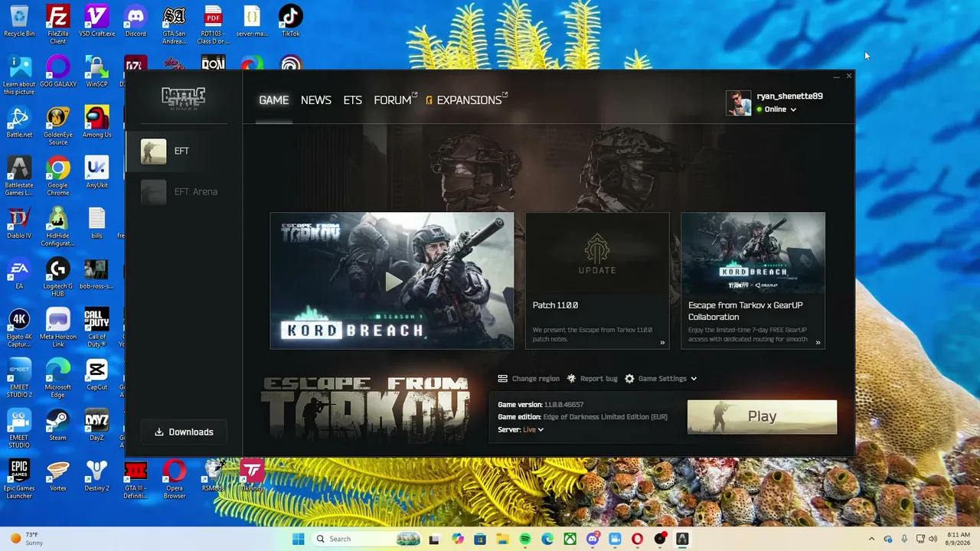Select the bills text file icon

point(96,223)
